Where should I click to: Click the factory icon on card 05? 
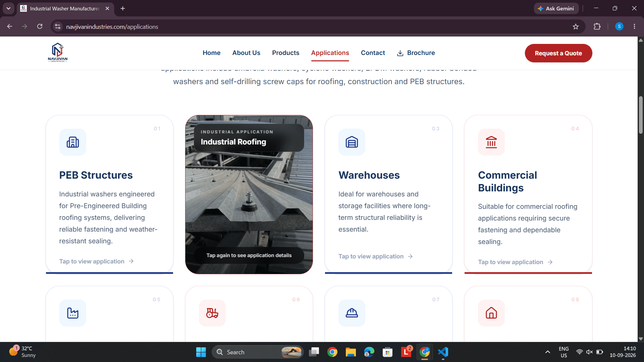pyautogui.click(x=73, y=313)
